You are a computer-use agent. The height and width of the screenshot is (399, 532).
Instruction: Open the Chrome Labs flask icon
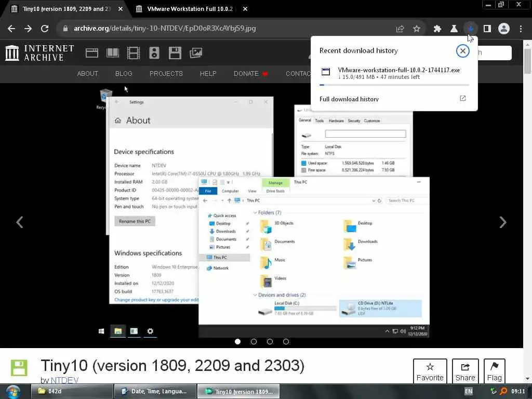[x=454, y=29]
